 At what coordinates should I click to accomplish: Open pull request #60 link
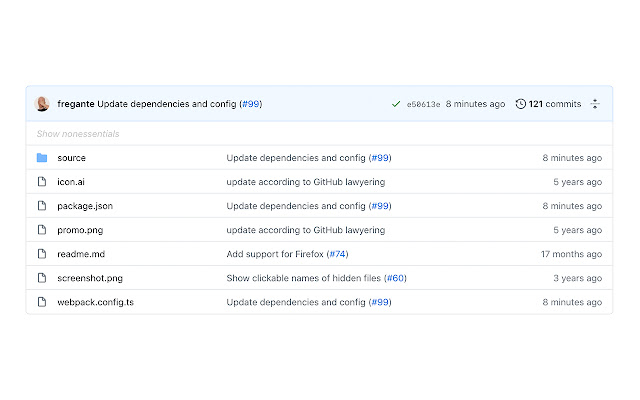point(396,278)
